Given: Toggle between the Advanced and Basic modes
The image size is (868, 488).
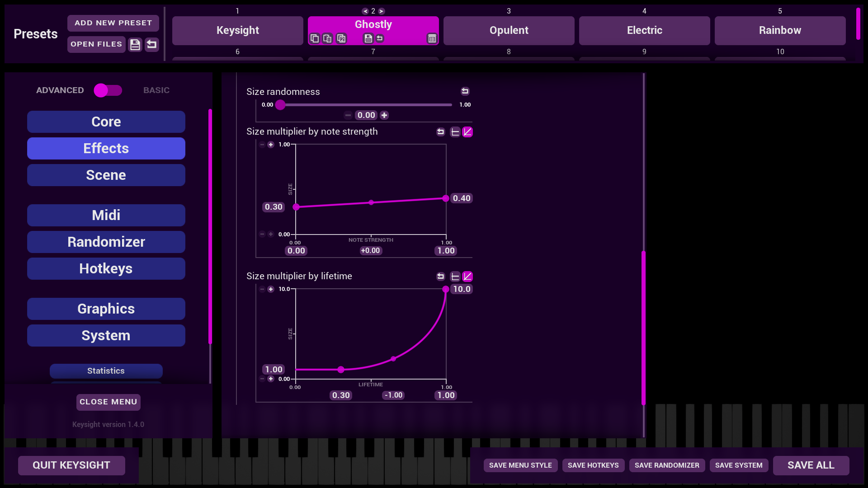Looking at the screenshot, I should [x=108, y=90].
